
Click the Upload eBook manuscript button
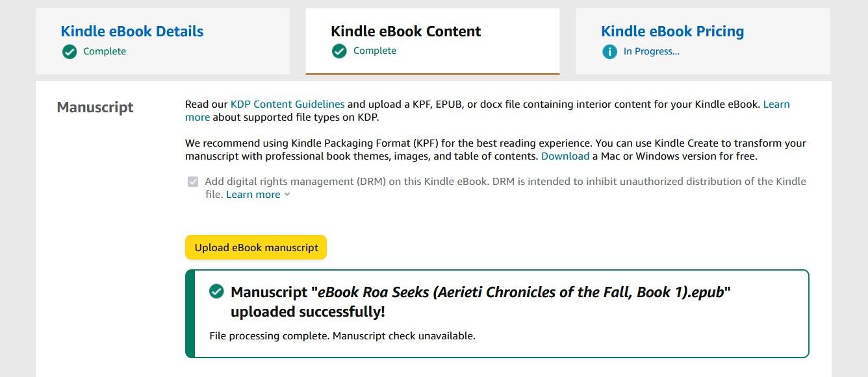(x=255, y=247)
